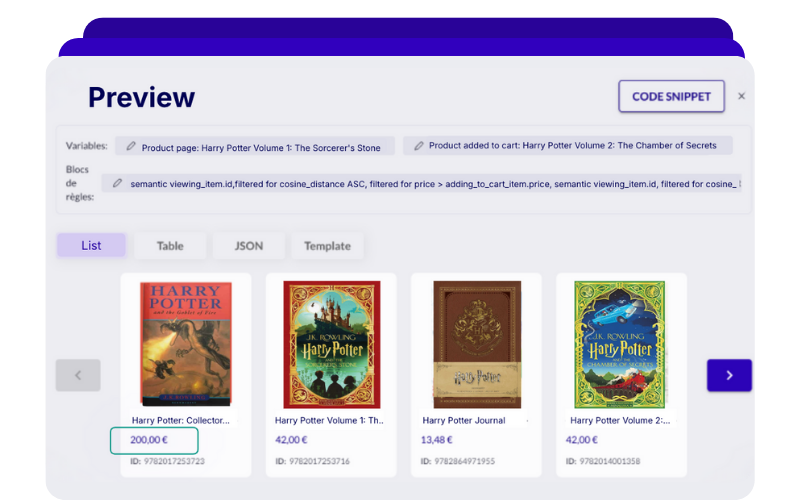Click ID 9782017253723
Screen dimensions: 800x500
click(x=167, y=461)
